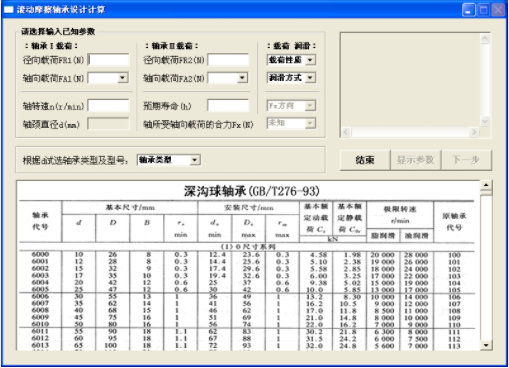Click the output text area
The image size is (509, 368).
click(411, 80)
